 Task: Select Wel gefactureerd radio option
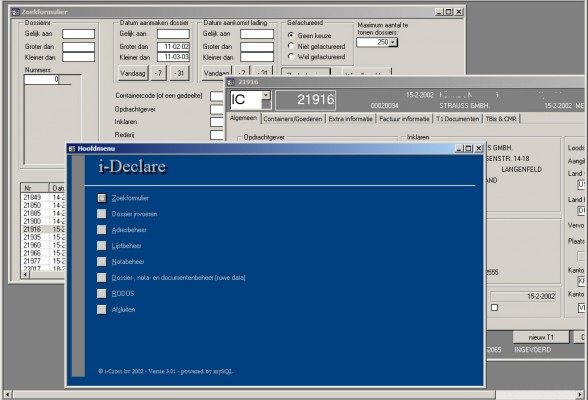pyautogui.click(x=291, y=56)
